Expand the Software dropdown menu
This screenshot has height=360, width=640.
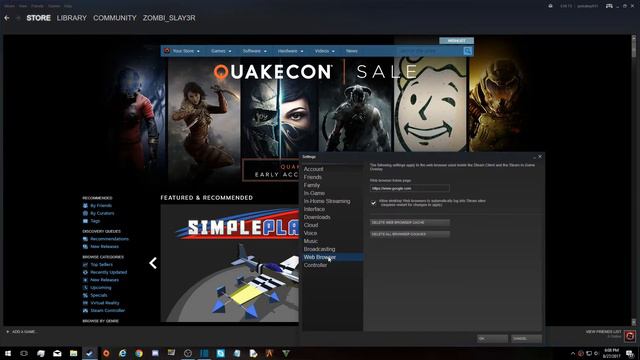tap(255, 51)
